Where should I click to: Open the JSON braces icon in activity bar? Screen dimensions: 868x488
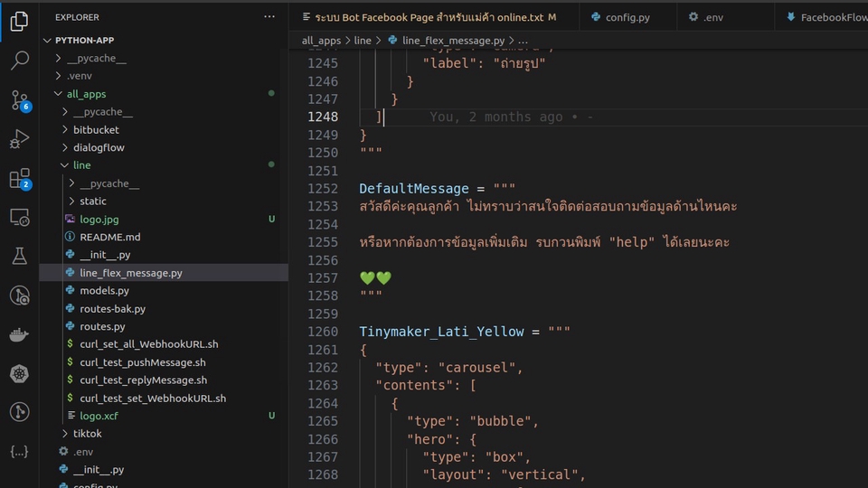(x=19, y=452)
